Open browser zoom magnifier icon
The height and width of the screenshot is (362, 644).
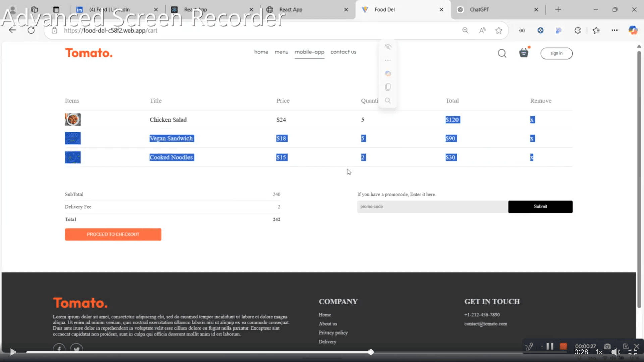(x=465, y=31)
